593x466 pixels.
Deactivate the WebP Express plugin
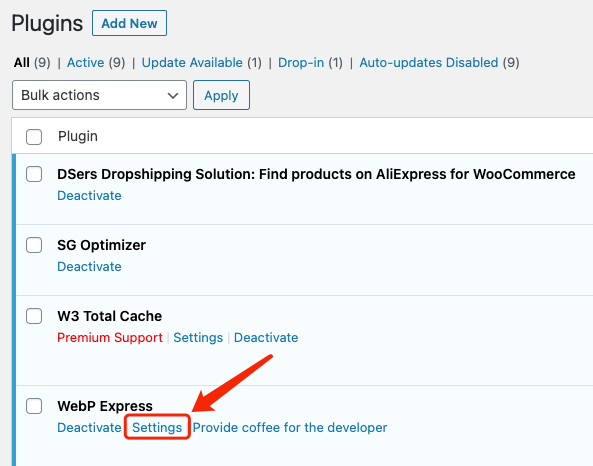pos(89,427)
